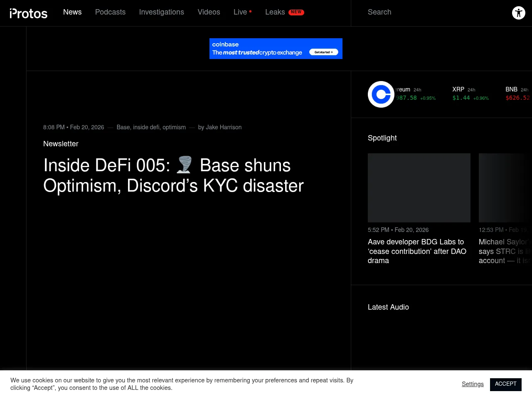Go to the Videos section

[x=209, y=12]
